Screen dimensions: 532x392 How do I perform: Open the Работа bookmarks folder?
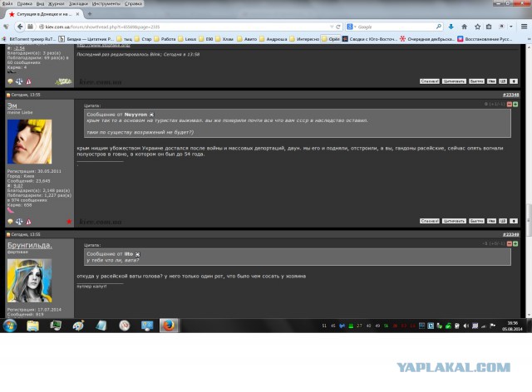tap(165, 39)
